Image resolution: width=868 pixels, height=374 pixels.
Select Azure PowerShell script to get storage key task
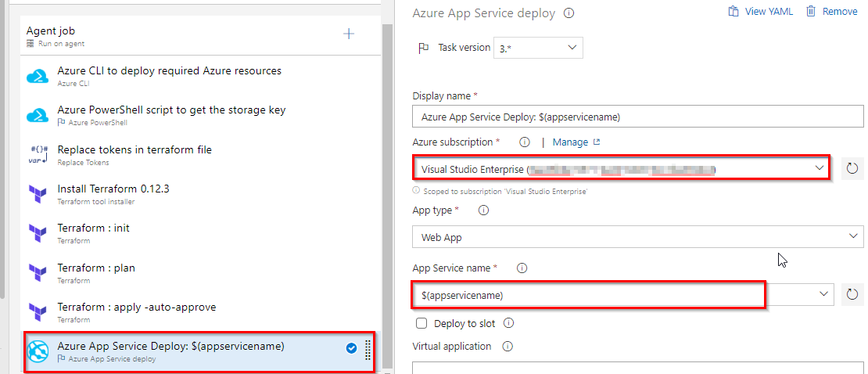click(x=200, y=116)
